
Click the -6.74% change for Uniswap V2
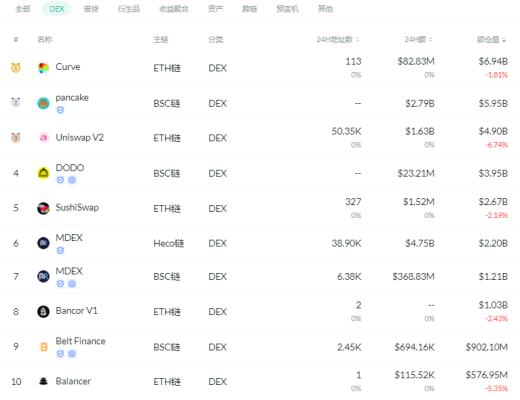click(496, 145)
